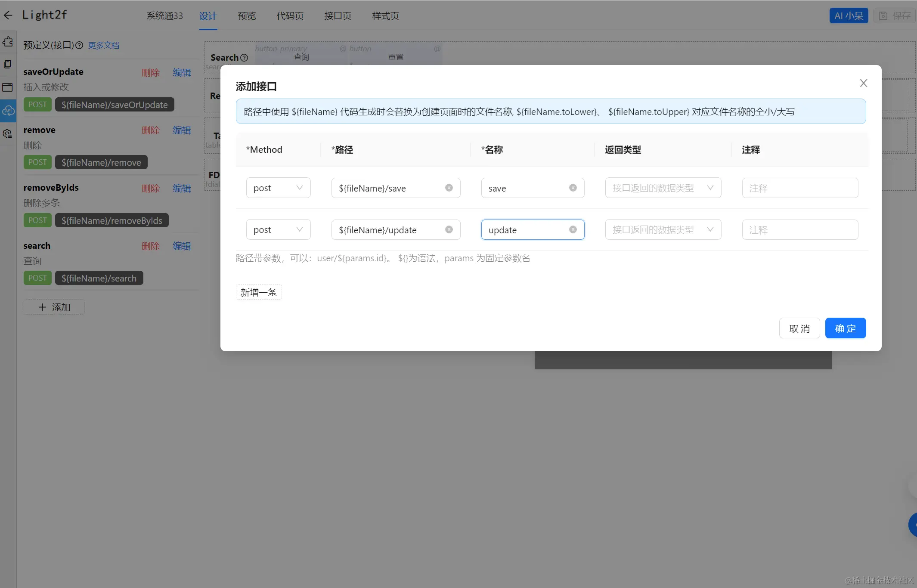This screenshot has height=588, width=917.
Task: Click the 保存 button
Action: tap(894, 16)
